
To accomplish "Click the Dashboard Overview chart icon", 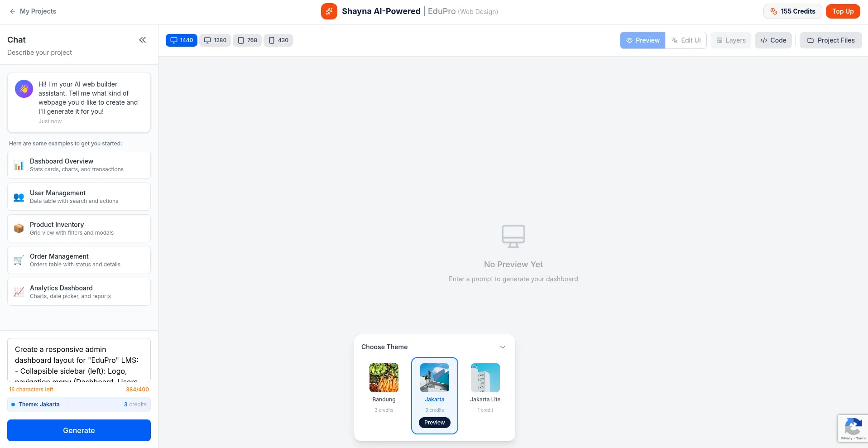I will (19, 165).
